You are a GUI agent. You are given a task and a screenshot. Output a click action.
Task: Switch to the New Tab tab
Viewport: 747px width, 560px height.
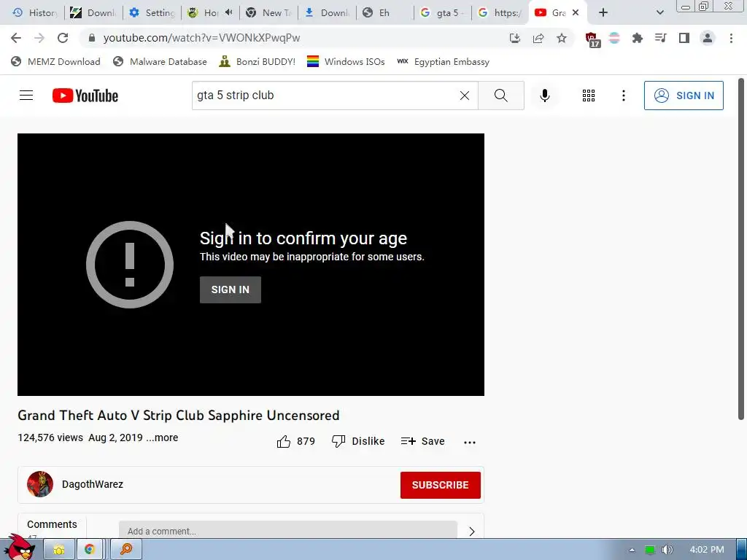(x=268, y=13)
